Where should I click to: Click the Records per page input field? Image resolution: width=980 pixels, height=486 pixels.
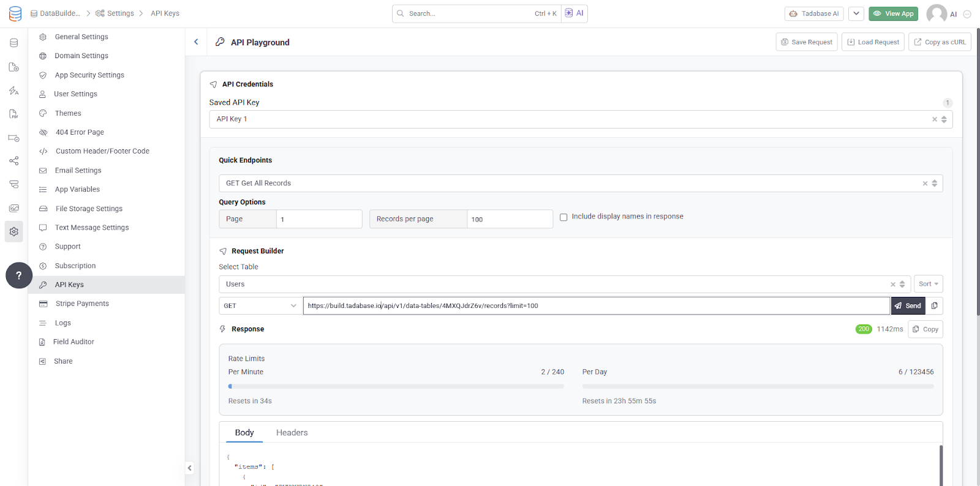[x=510, y=219]
